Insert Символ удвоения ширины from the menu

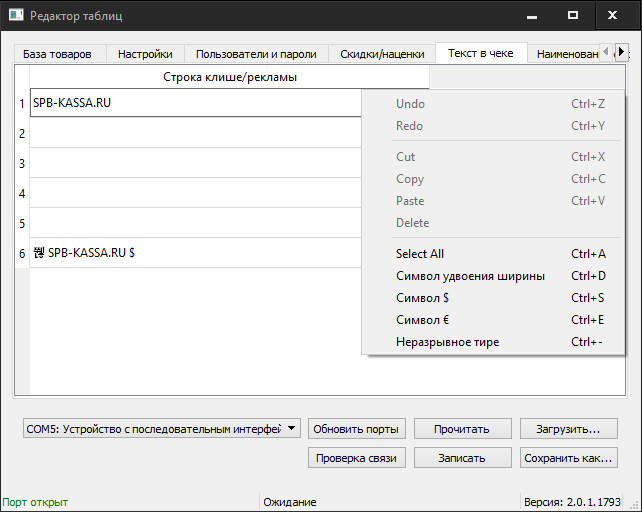point(493,276)
